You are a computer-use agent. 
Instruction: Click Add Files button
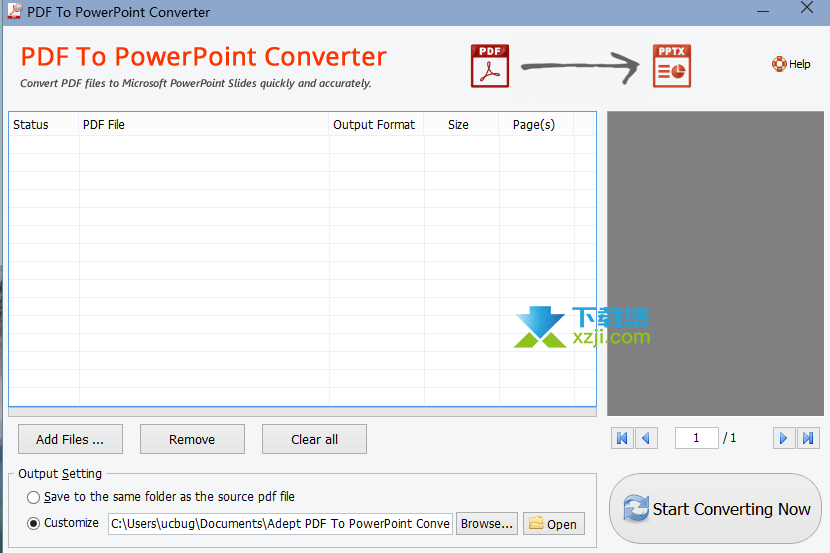click(70, 439)
